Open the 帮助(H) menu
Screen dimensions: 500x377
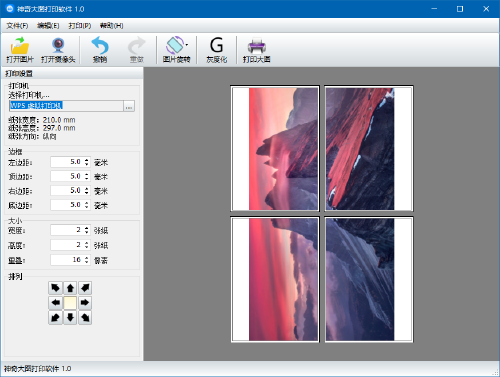(x=111, y=26)
